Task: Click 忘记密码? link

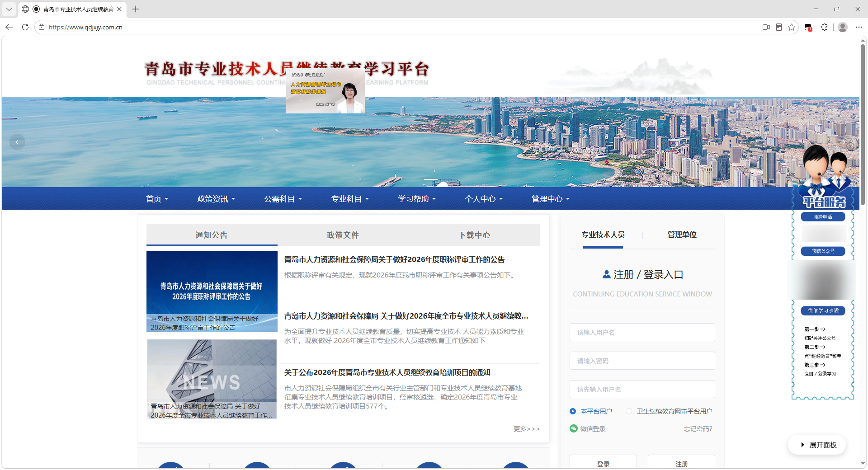Action: tap(698, 429)
